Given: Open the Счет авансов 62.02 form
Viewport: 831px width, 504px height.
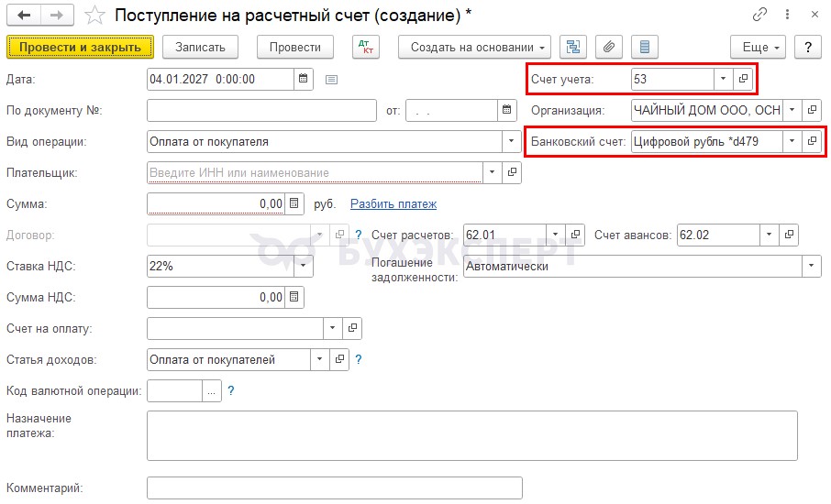Looking at the screenshot, I should (x=789, y=235).
